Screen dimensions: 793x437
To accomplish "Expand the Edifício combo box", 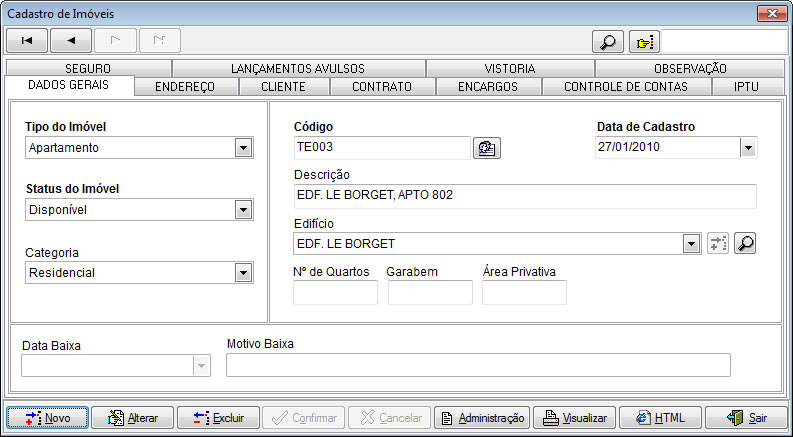I will pos(690,244).
